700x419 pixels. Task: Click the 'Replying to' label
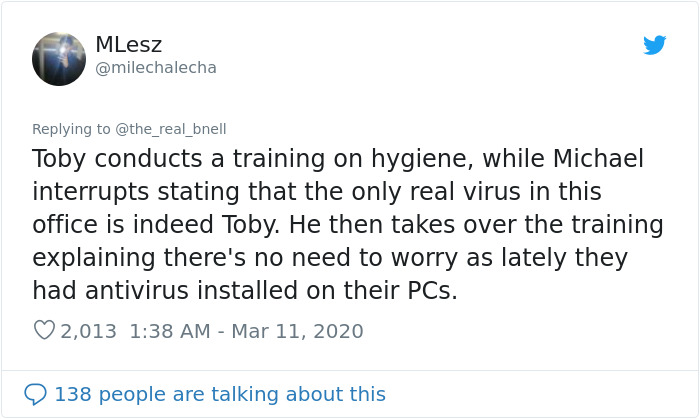coord(71,129)
